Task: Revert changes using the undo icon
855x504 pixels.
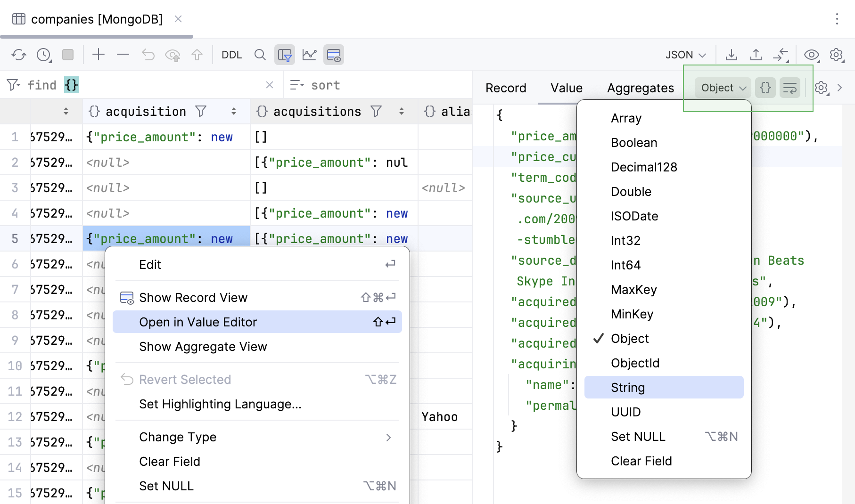Action: (x=148, y=54)
